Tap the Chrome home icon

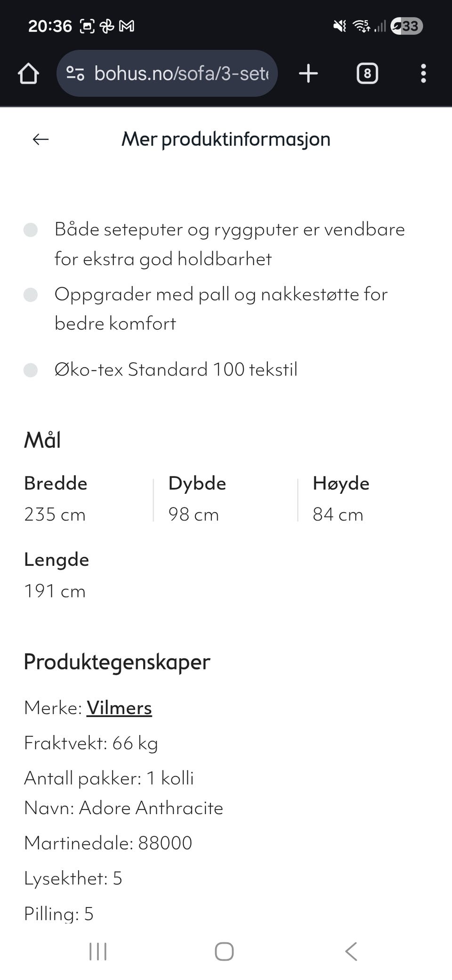click(28, 73)
